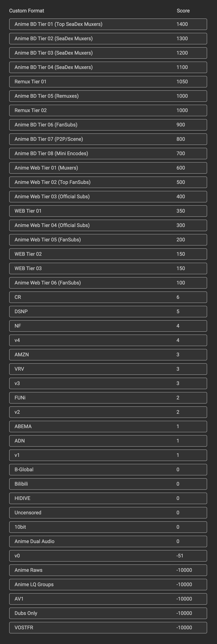Click the WEB Tier 01 score field
Viewport: 217px width, 644px height.
pyautogui.click(x=181, y=211)
